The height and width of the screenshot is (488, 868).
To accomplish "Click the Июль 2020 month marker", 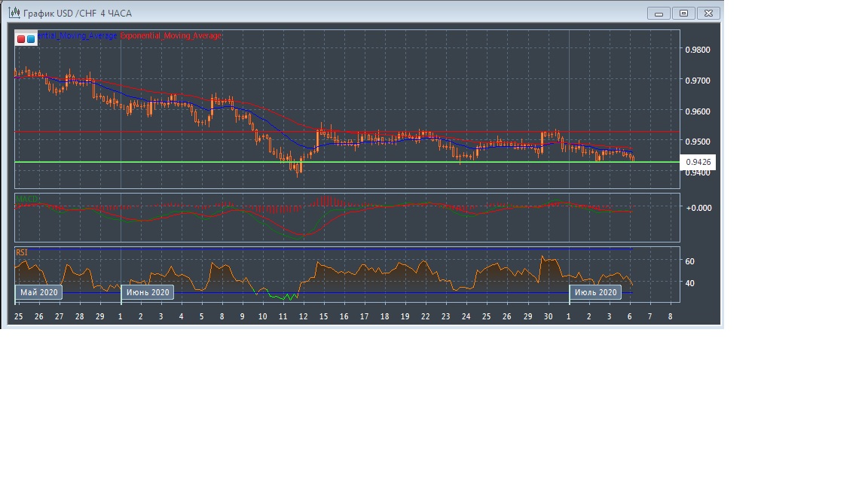I will click(x=595, y=292).
